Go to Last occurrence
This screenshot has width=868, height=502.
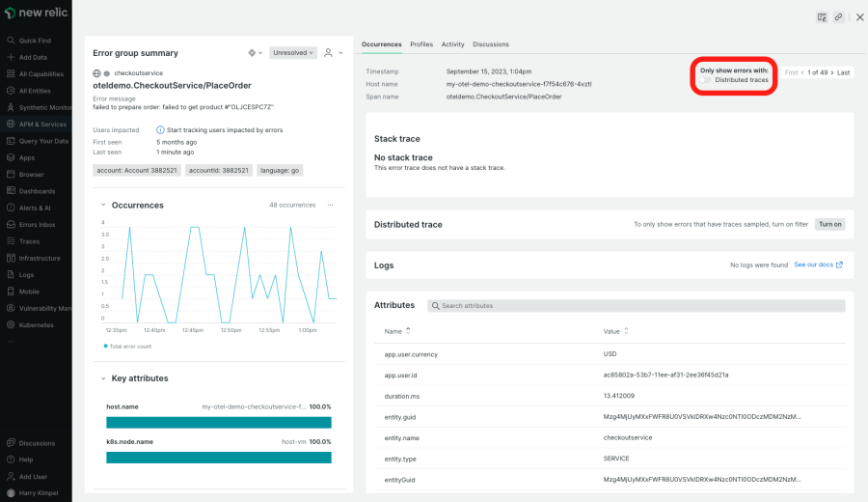point(843,72)
